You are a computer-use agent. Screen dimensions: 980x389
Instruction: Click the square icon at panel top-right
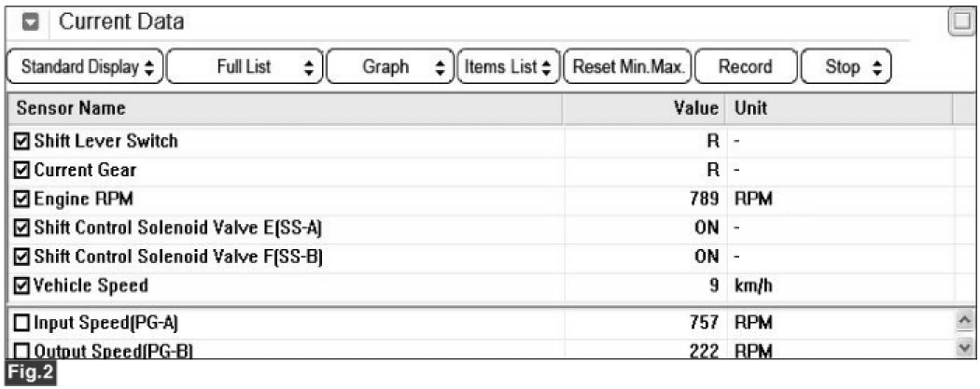(x=962, y=23)
